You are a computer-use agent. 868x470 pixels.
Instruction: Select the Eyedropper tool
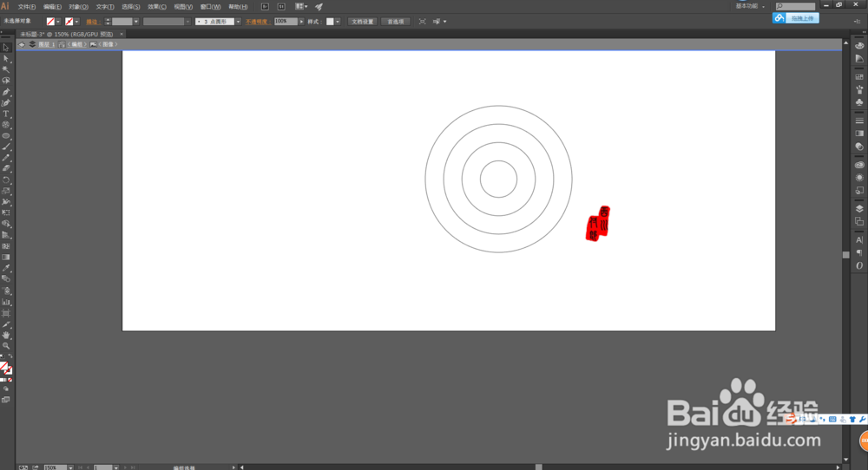(6, 268)
